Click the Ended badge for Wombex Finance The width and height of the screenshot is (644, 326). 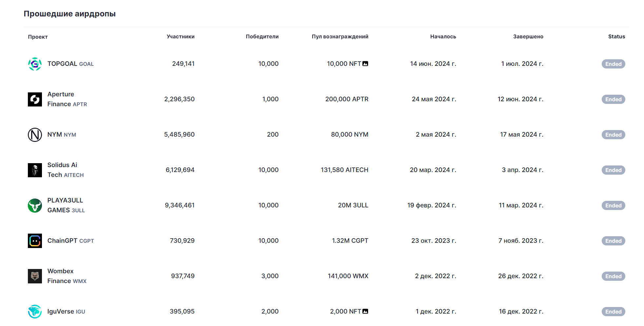coord(613,276)
